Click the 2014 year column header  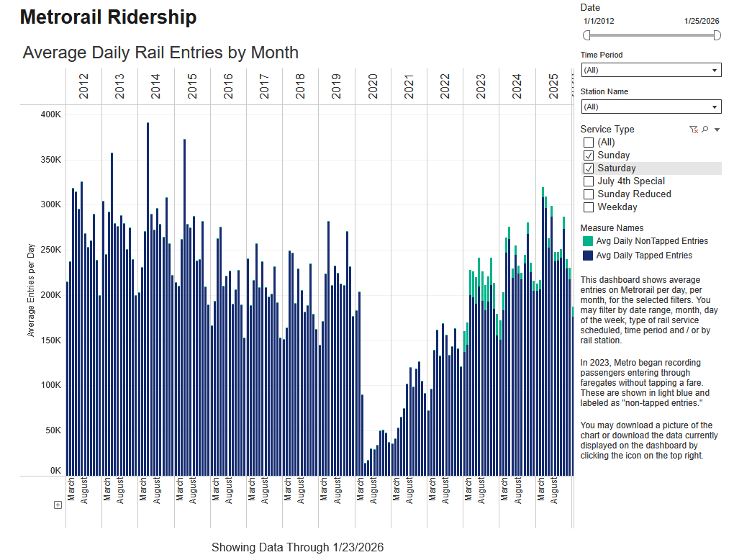click(155, 86)
